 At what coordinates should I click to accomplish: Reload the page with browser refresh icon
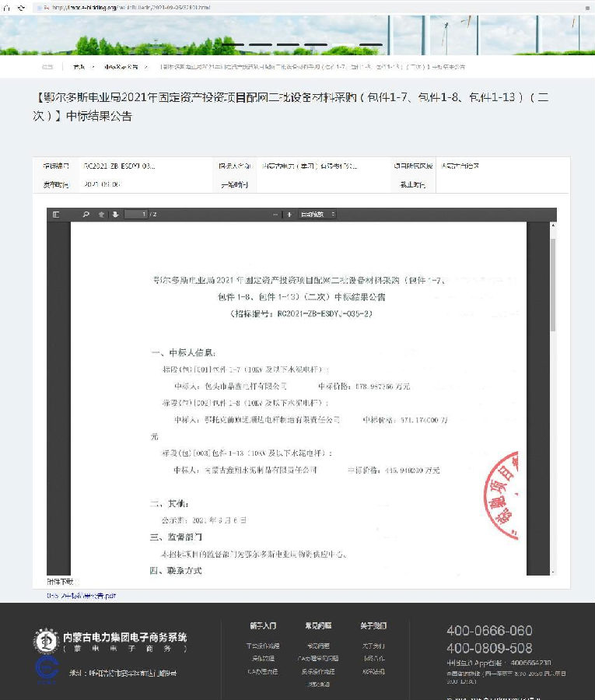click(20, 7)
